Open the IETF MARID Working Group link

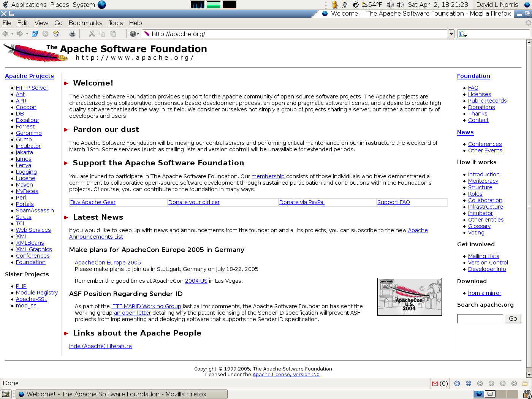pos(146,306)
